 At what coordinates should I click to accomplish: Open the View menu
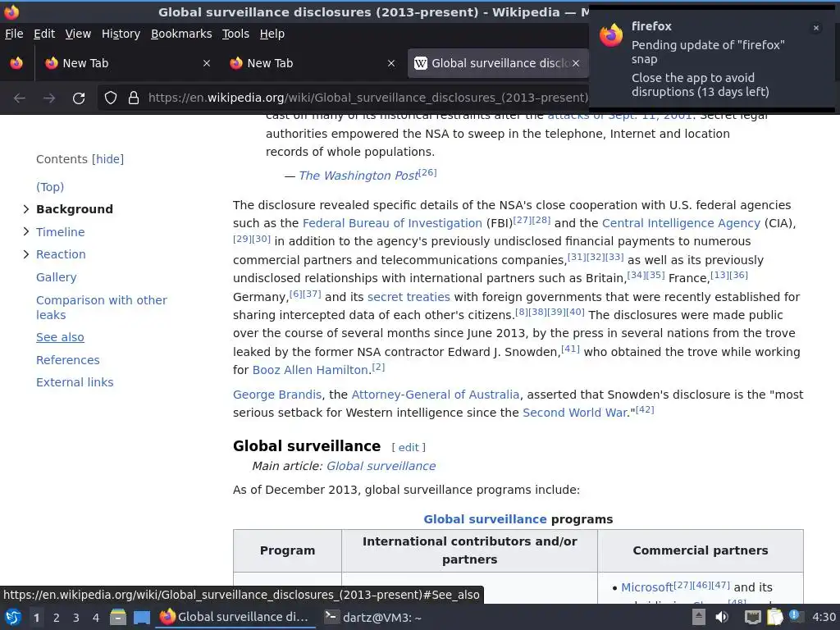78,34
